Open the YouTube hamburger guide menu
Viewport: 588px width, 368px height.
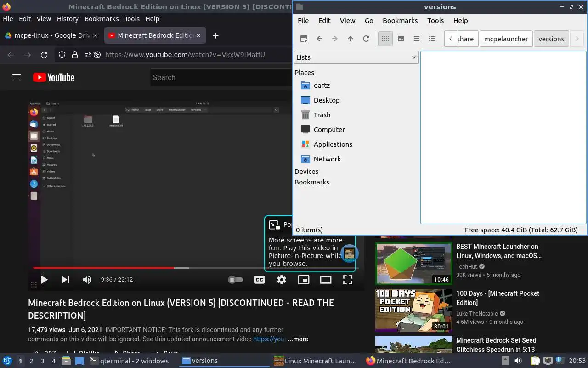(x=17, y=77)
